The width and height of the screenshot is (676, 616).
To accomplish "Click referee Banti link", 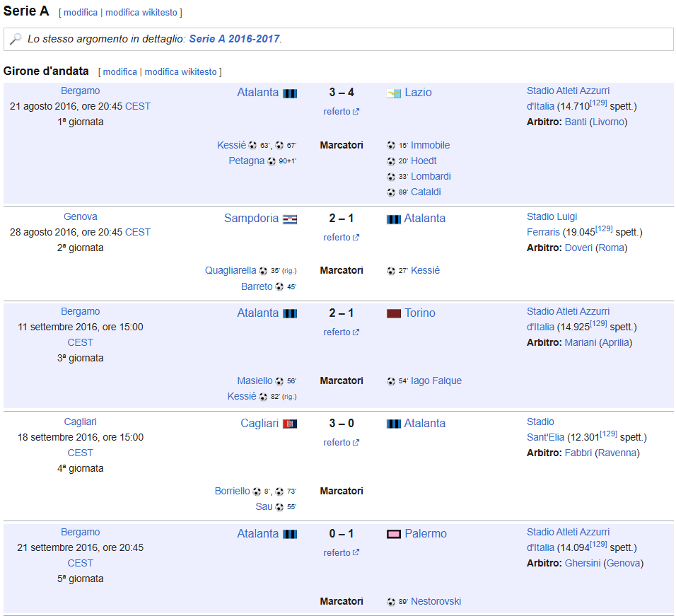I will click(576, 122).
